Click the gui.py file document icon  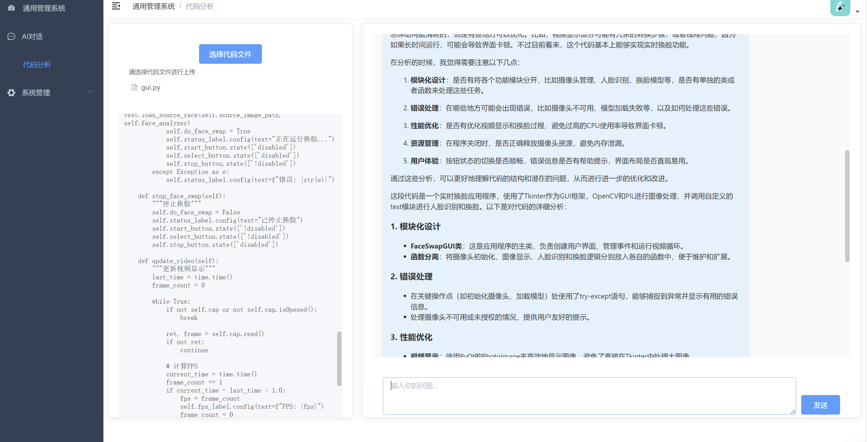coord(134,87)
